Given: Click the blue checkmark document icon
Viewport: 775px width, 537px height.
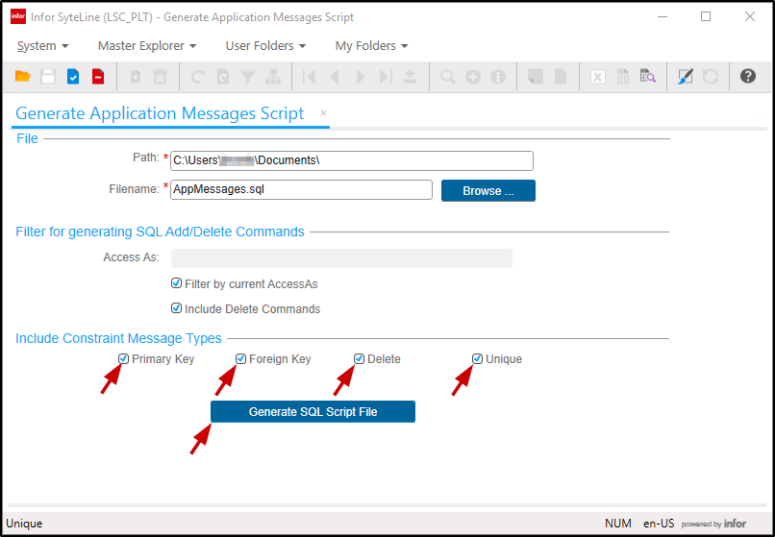Looking at the screenshot, I should pos(73,77).
